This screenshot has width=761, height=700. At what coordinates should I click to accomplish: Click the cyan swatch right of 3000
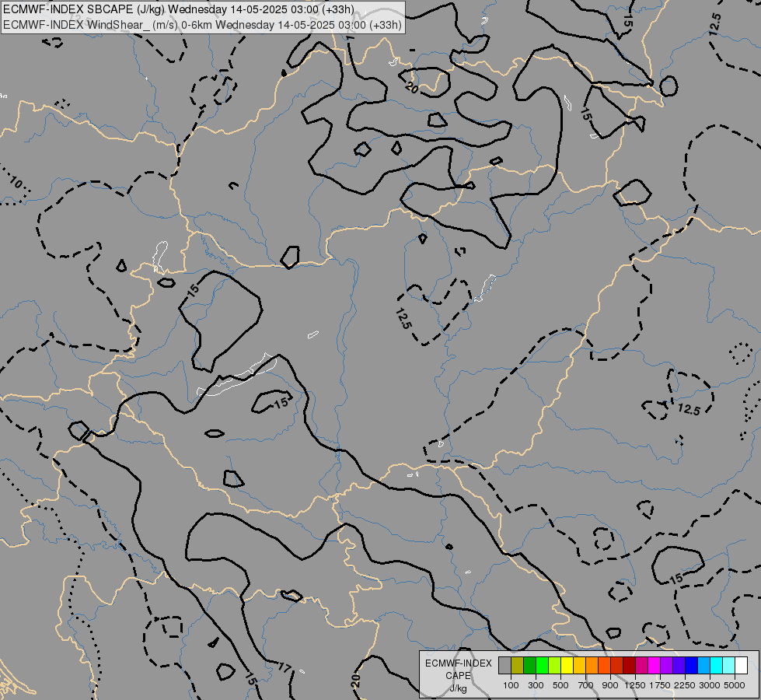tap(717, 665)
